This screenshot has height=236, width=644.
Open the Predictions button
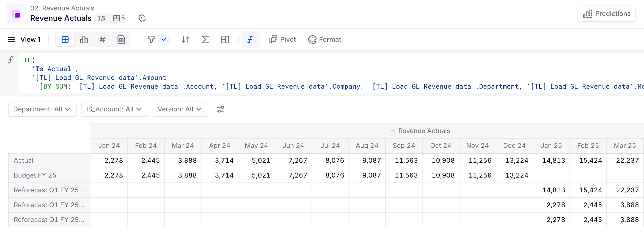607,14
